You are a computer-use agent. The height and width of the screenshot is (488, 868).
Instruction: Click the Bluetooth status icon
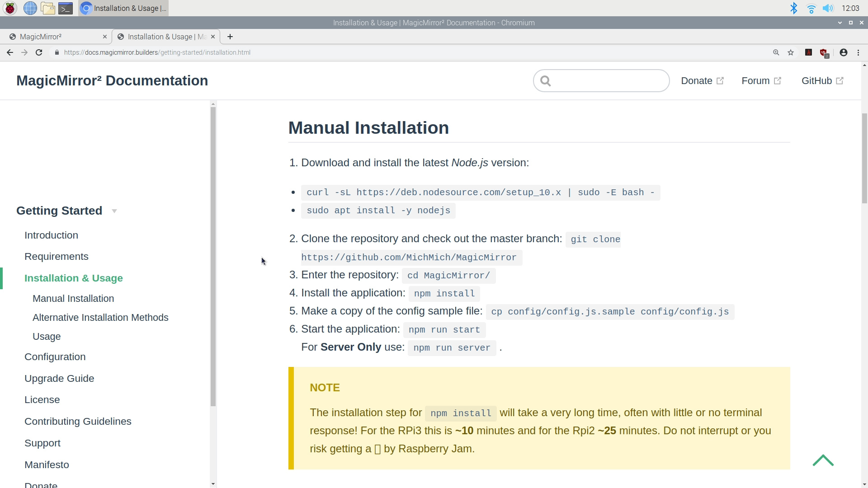coord(794,8)
